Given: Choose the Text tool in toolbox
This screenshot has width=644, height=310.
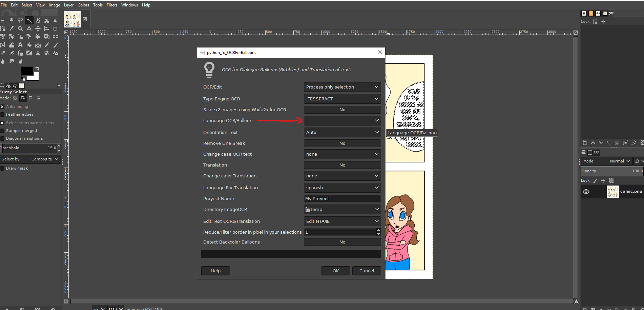Looking at the screenshot, I should (x=20, y=45).
